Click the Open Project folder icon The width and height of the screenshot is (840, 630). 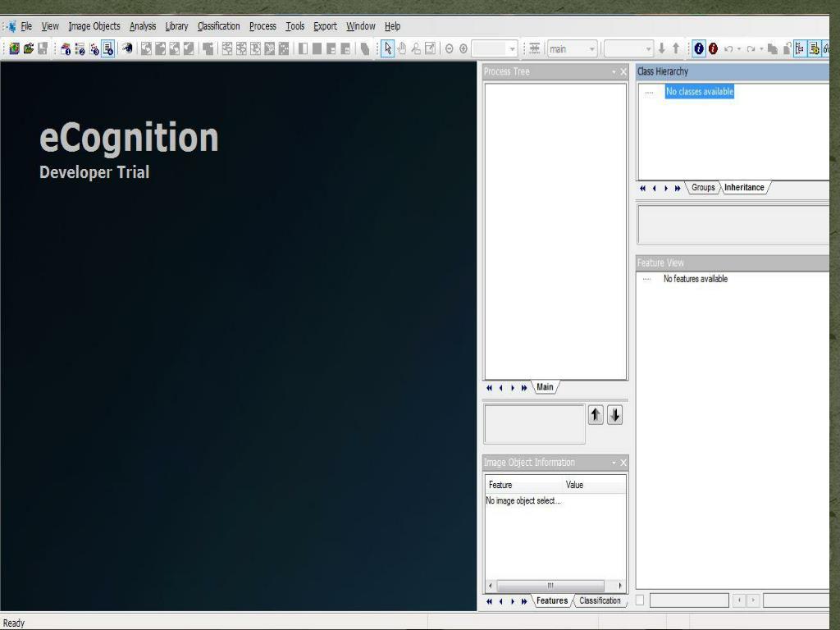click(x=29, y=48)
